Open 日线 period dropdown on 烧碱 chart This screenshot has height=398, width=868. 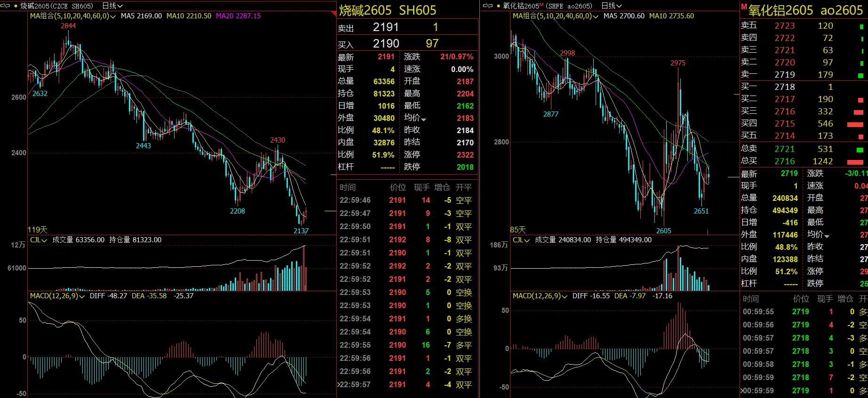point(112,6)
